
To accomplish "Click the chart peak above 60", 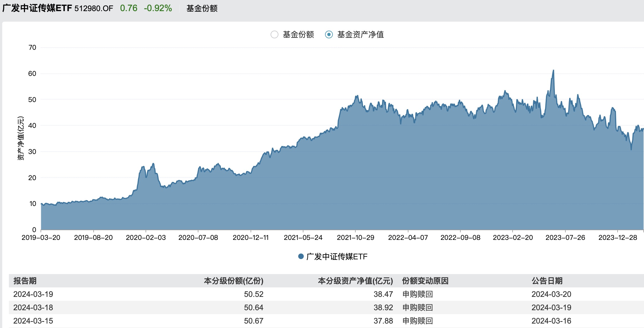I will [x=553, y=71].
